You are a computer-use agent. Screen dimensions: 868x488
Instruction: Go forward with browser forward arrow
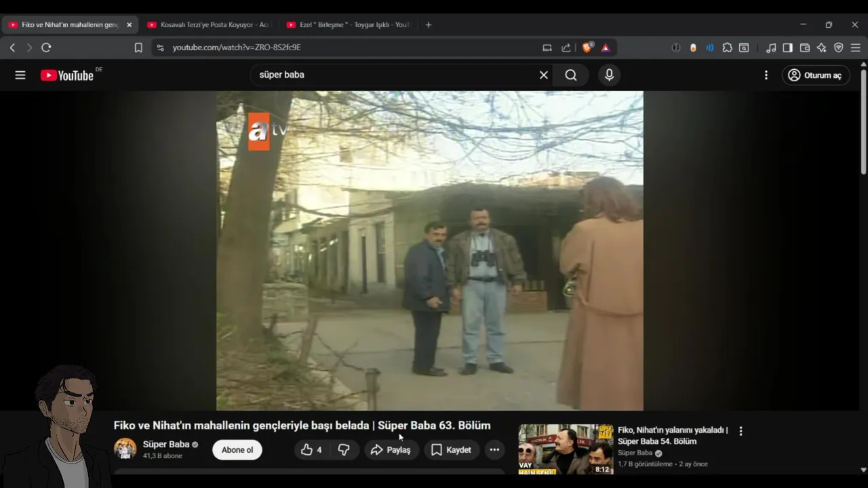(28, 47)
